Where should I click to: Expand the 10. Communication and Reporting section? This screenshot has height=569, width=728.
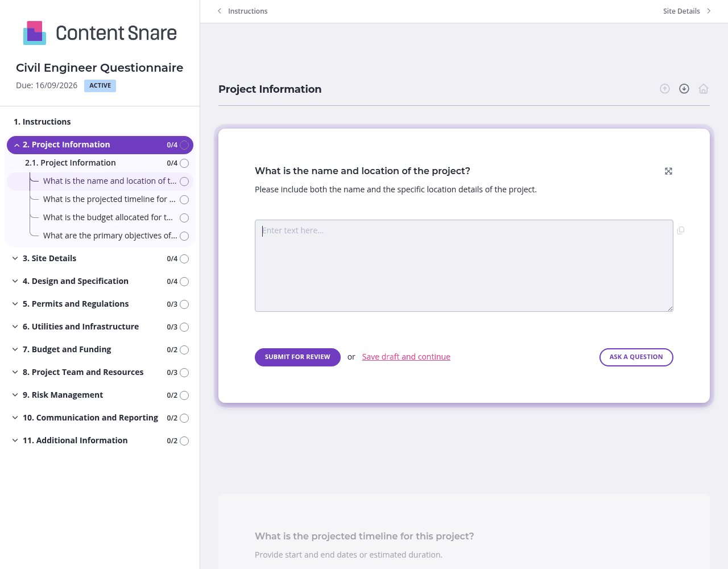pyautogui.click(x=15, y=418)
